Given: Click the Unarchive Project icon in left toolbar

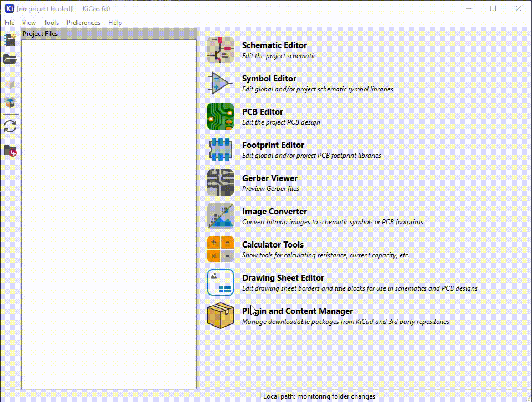Looking at the screenshot, I should pos(10,102).
